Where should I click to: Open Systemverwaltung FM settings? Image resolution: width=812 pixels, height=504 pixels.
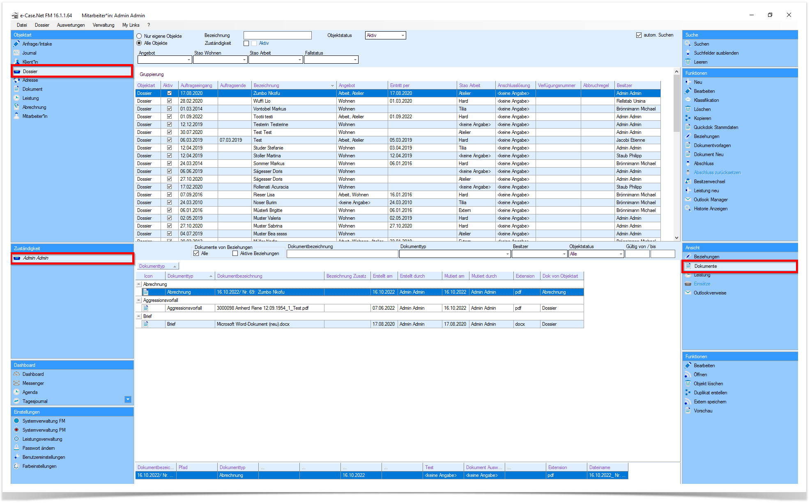coord(44,421)
